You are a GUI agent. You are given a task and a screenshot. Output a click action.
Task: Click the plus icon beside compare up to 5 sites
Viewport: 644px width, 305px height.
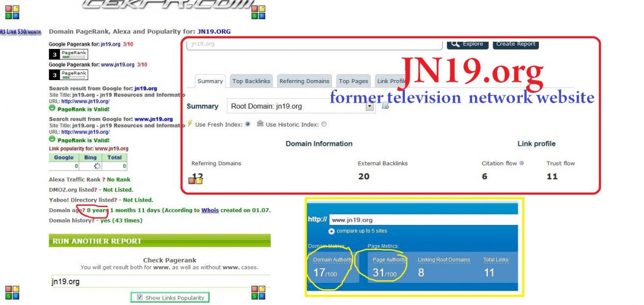(x=332, y=231)
